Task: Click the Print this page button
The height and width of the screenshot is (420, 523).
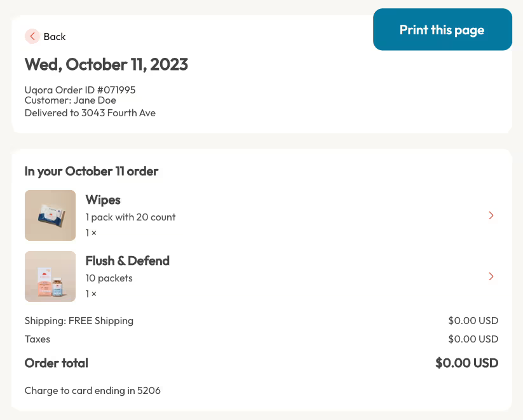Action: click(442, 30)
